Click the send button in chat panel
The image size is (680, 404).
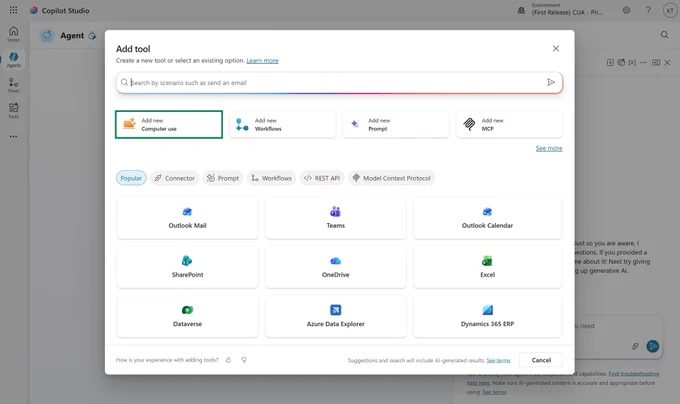(x=653, y=346)
